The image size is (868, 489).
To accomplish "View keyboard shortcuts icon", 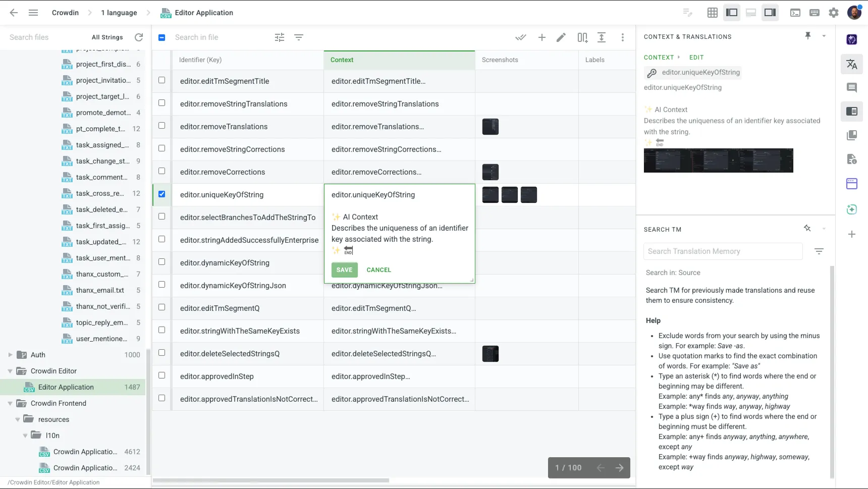I will point(814,13).
